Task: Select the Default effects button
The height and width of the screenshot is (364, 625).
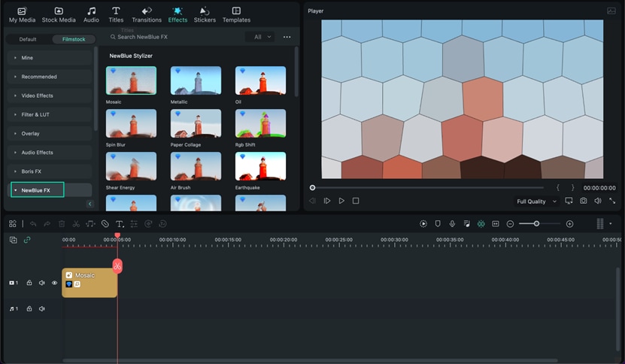Action: (28, 39)
